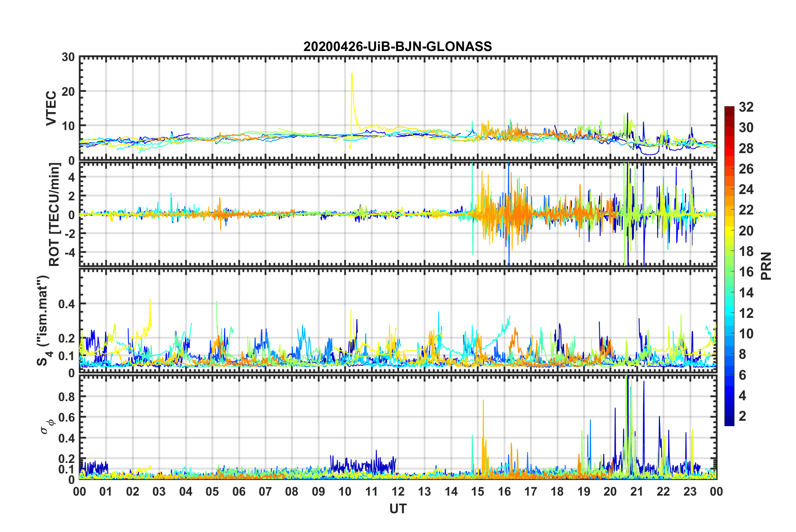Click the colorbar tick value 8
796x532 pixels.
tap(742, 354)
